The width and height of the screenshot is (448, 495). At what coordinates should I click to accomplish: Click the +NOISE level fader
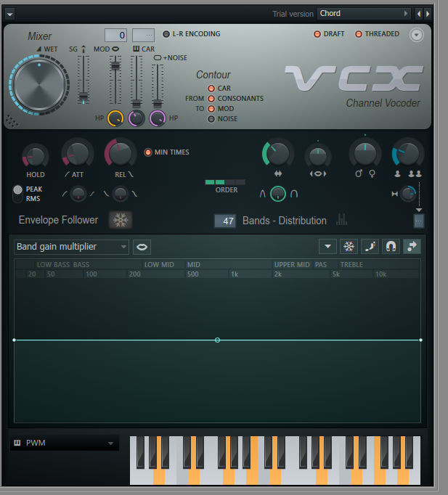coord(158,103)
